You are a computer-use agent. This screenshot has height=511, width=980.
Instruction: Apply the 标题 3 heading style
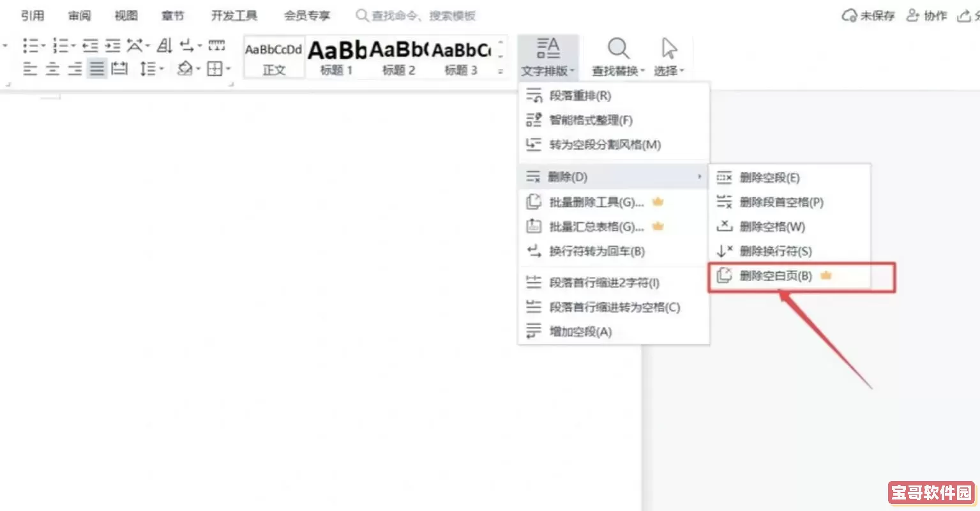[461, 58]
